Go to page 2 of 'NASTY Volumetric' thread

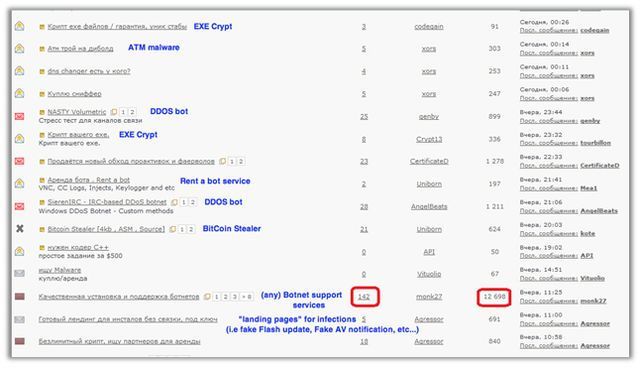coord(132,112)
